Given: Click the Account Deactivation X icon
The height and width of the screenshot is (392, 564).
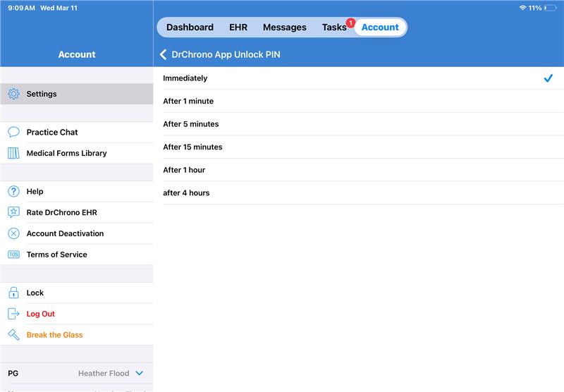Looking at the screenshot, I should [13, 233].
